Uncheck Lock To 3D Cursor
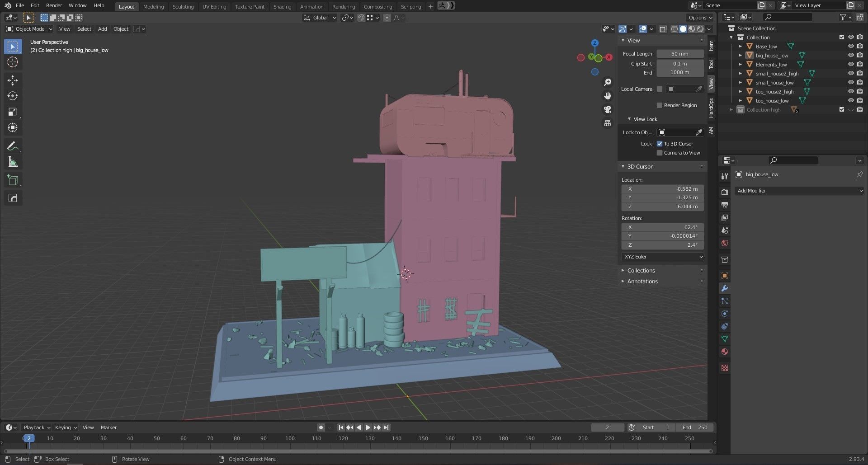The width and height of the screenshot is (868, 465). coord(660,144)
